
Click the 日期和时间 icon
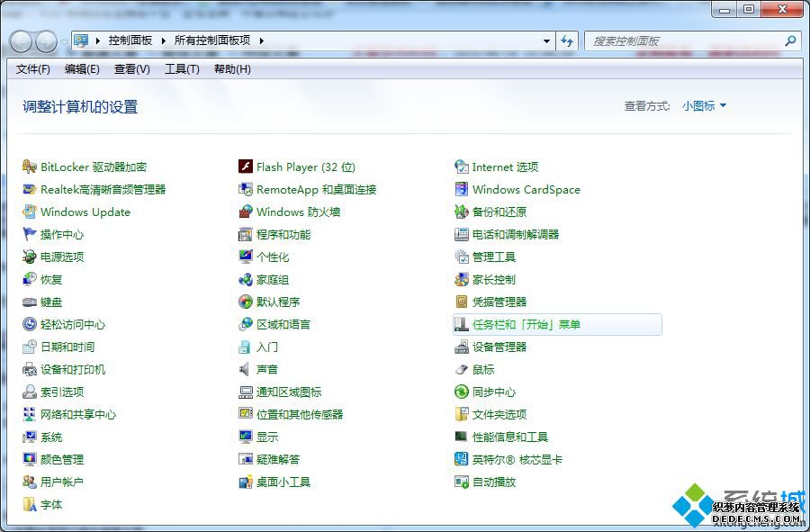(30, 347)
